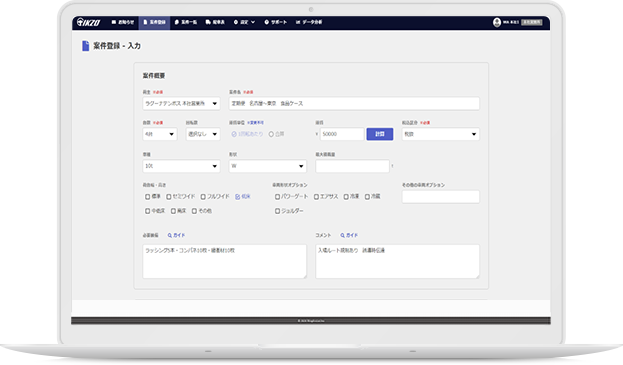This screenshot has width=623, height=365.
Task: Check the セミワイド checkbox
Action: (x=168, y=197)
